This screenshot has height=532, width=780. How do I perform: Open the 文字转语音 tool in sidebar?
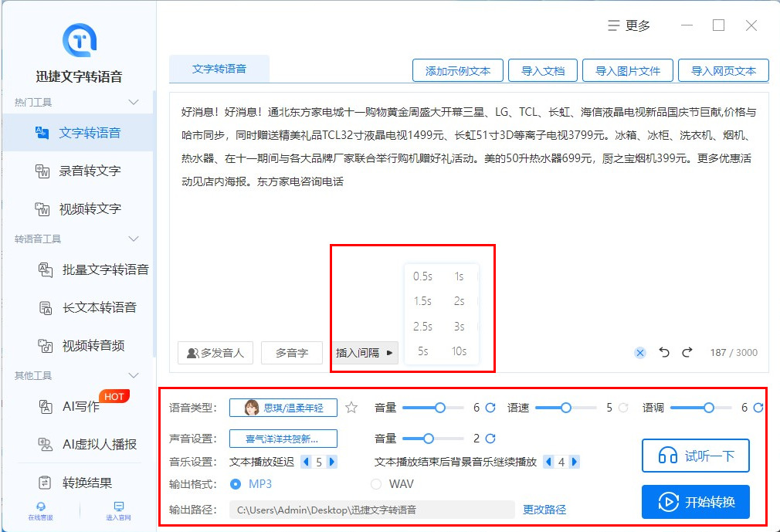pos(78,133)
